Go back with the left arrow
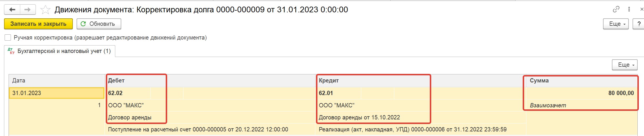 (x=12, y=9)
